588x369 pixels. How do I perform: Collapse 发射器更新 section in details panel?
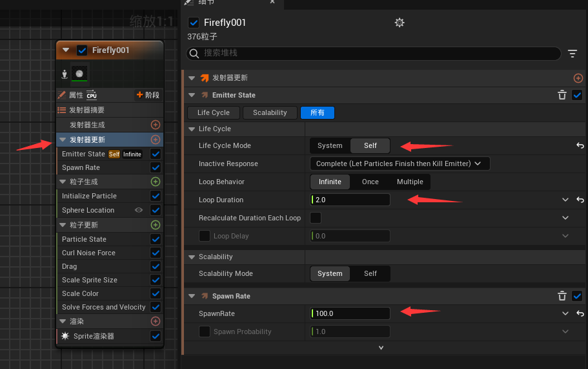(192, 78)
